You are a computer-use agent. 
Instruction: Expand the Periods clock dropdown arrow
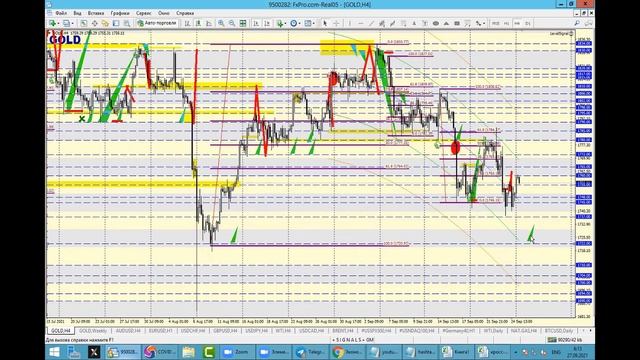300,23
